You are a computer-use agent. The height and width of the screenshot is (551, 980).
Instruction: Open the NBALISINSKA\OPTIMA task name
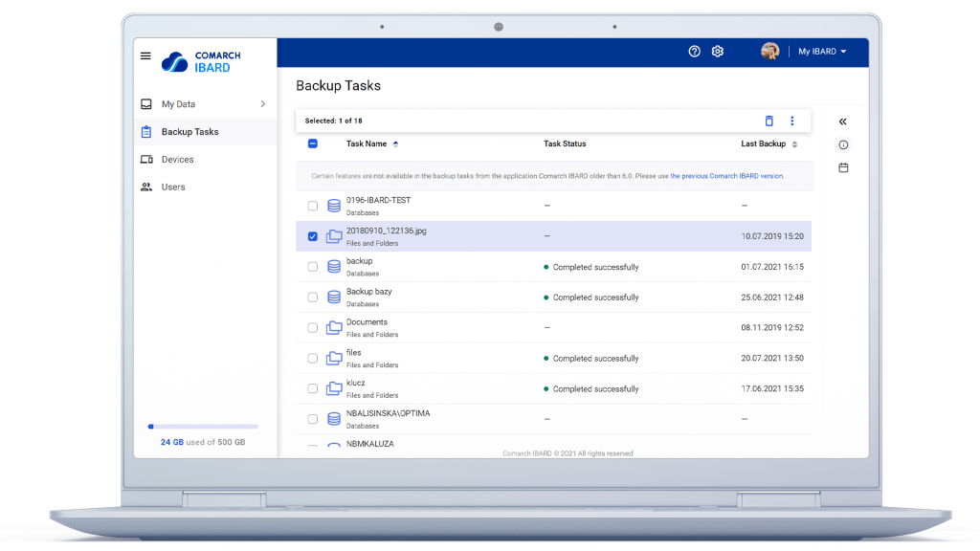click(x=389, y=413)
